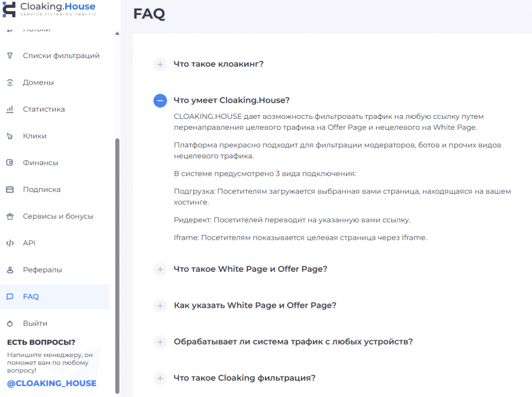Select FAQ in sidebar menu
The height and width of the screenshot is (397, 532).
55,297
